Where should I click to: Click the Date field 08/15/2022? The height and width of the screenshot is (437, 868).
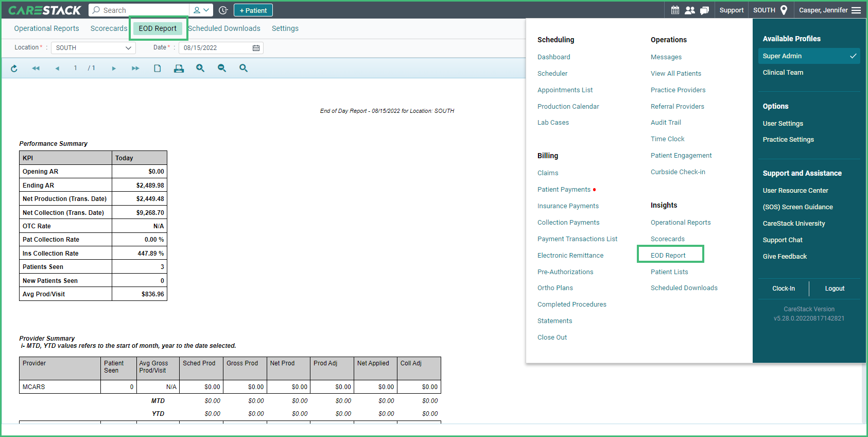(x=221, y=48)
